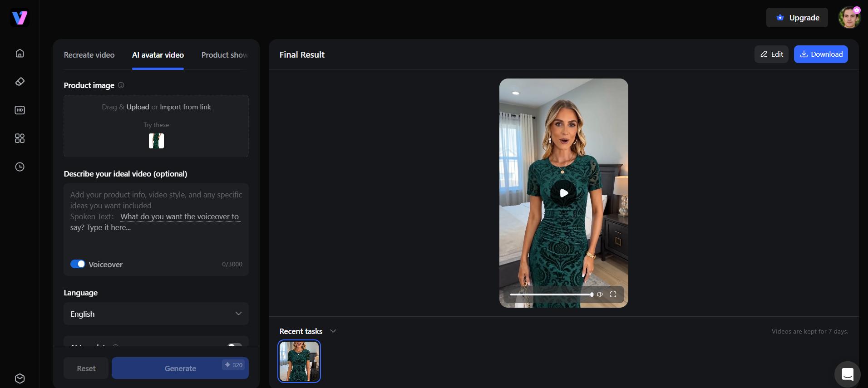The width and height of the screenshot is (868, 388).
Task: Switch to the Recreate video tab
Action: 89,55
